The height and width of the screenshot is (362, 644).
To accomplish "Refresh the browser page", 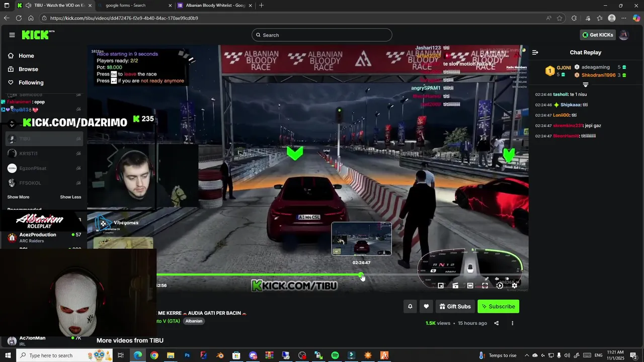I will [19, 18].
